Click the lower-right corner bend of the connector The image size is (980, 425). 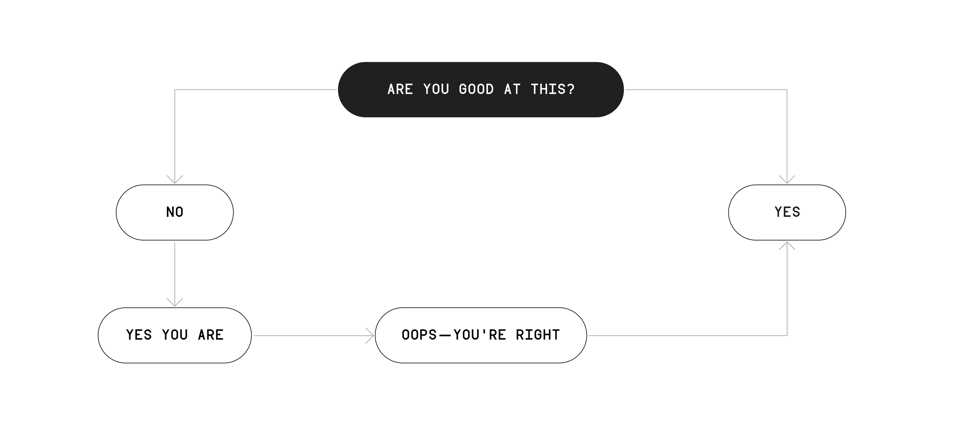(x=787, y=336)
